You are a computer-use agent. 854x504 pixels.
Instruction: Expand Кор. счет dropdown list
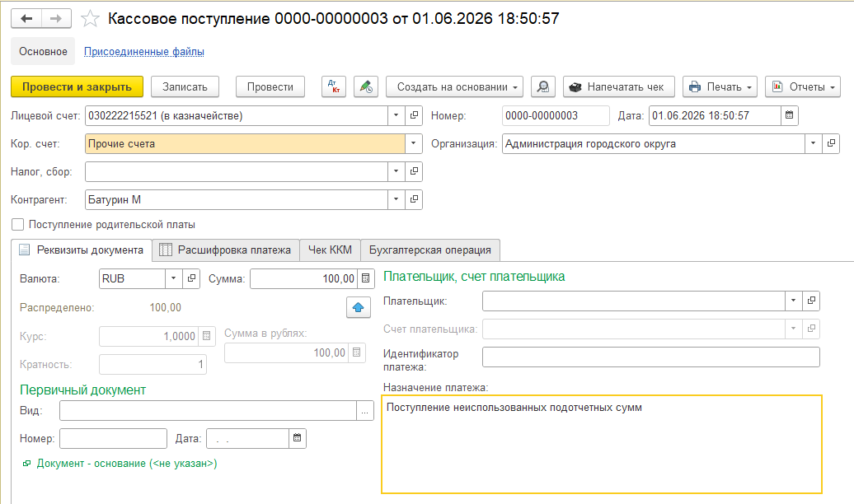413,143
